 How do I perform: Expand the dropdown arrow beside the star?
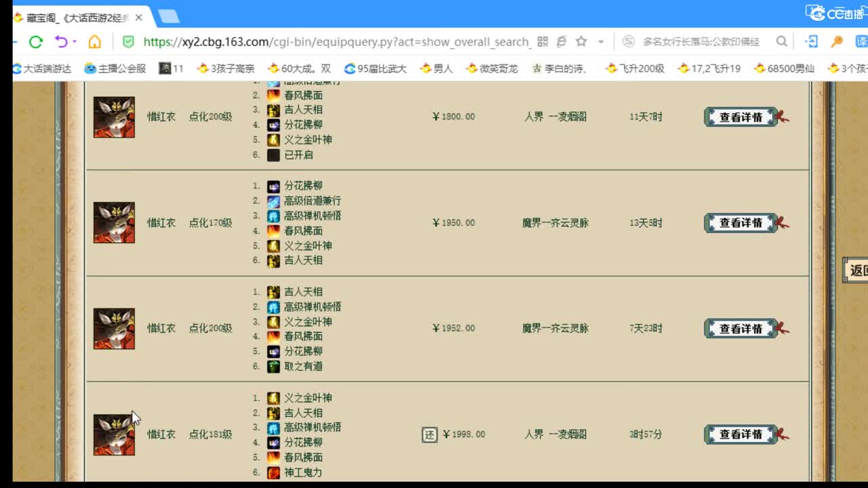click(600, 42)
